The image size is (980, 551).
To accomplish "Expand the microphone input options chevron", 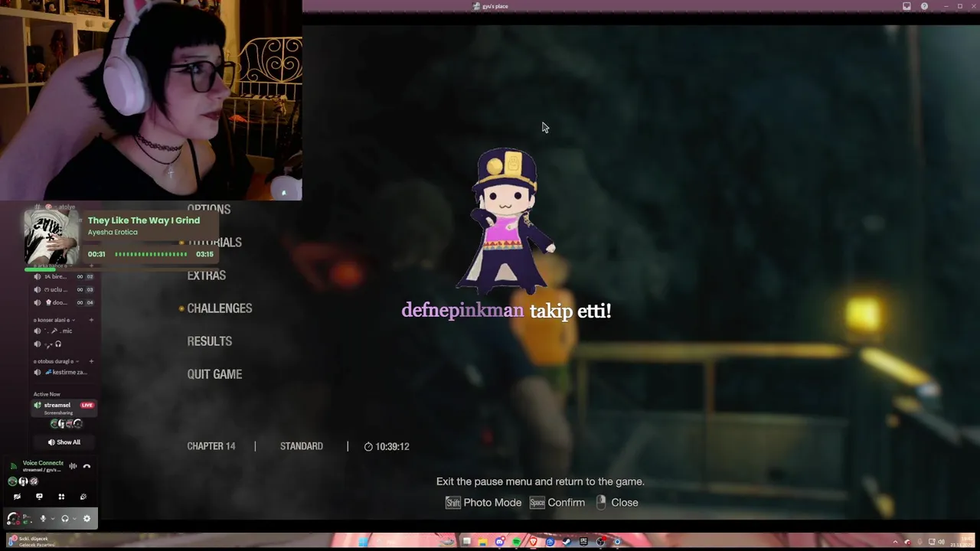I will [53, 519].
